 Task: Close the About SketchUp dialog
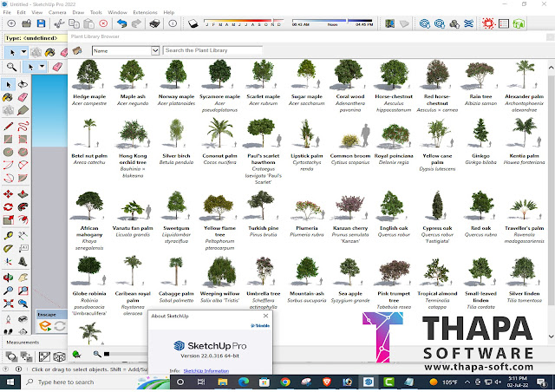click(x=265, y=316)
